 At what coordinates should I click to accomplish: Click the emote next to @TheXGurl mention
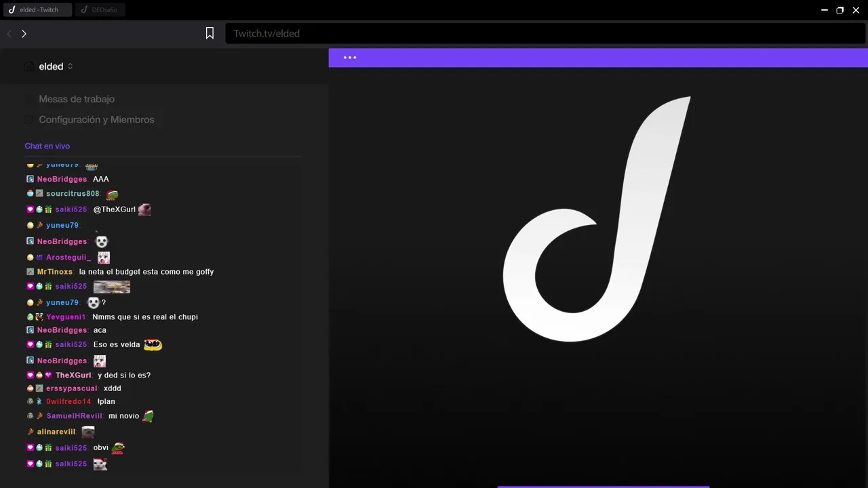[x=144, y=209]
